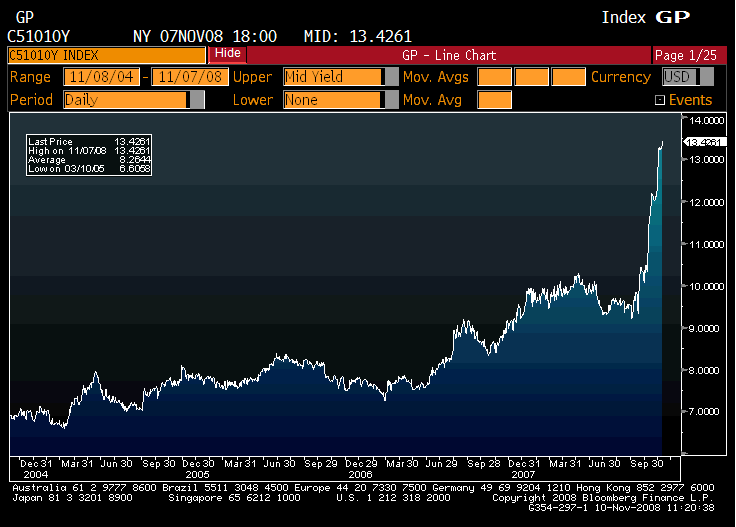
Task: Click the C51010Y ticker text in header
Action: (38, 36)
